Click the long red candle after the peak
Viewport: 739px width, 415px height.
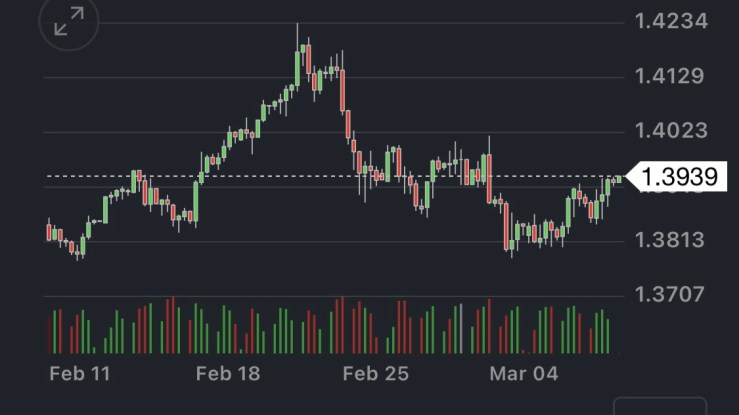342,90
